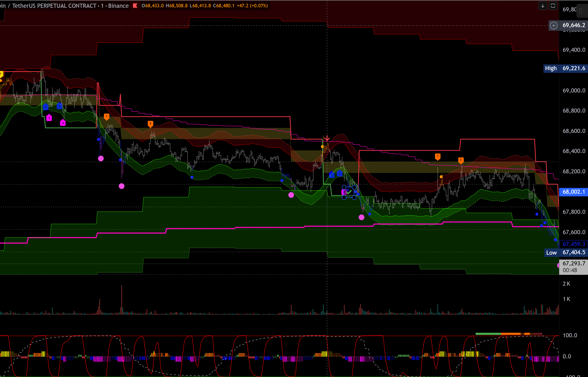588x377 pixels.
Task: Grab the six-dot drag handle at top right
Action: (581, 11)
